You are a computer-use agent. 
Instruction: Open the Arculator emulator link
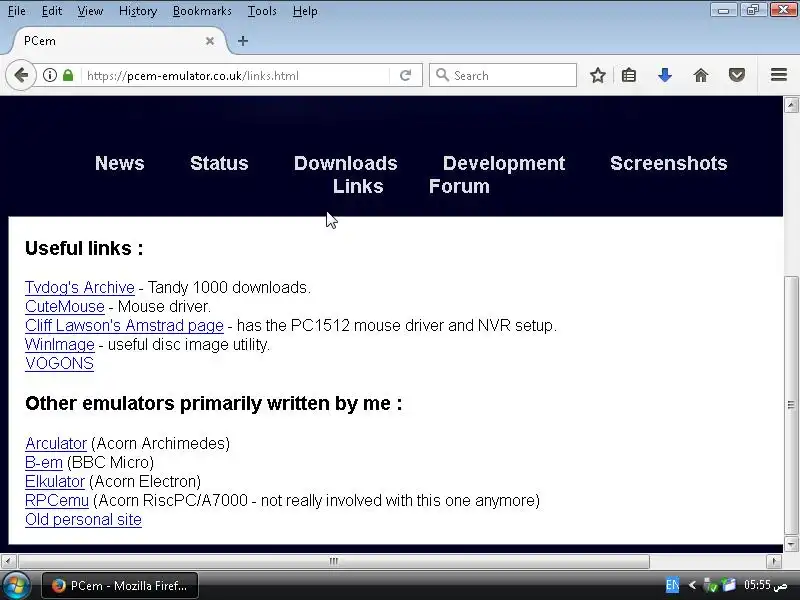pyautogui.click(x=56, y=443)
